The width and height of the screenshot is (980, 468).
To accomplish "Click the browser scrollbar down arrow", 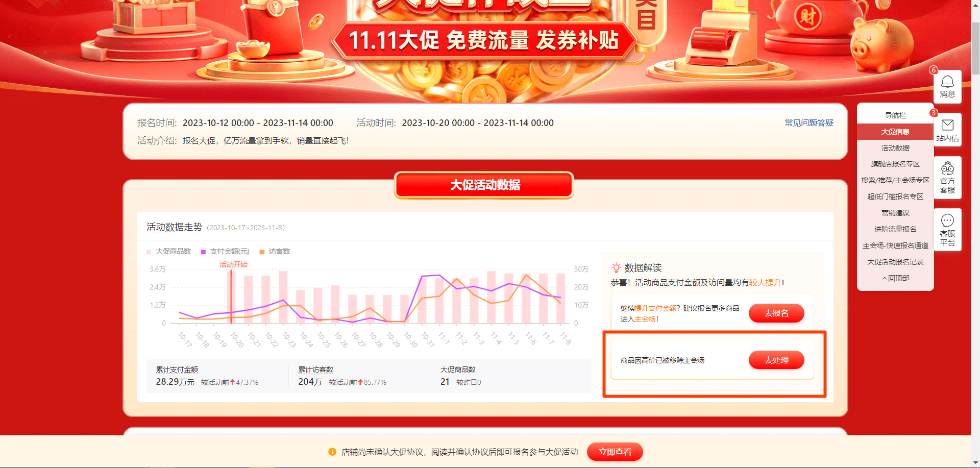I will click(x=975, y=463).
